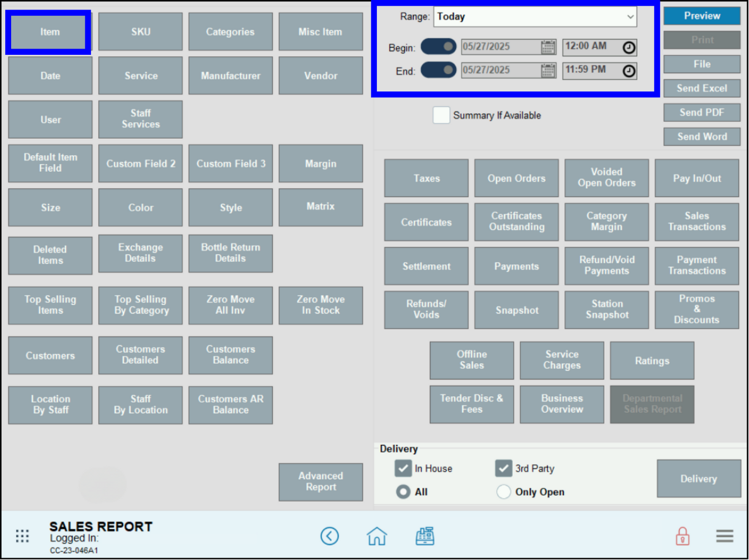The height and width of the screenshot is (560, 749).
Task: Select the Only Open radio button
Action: click(504, 492)
